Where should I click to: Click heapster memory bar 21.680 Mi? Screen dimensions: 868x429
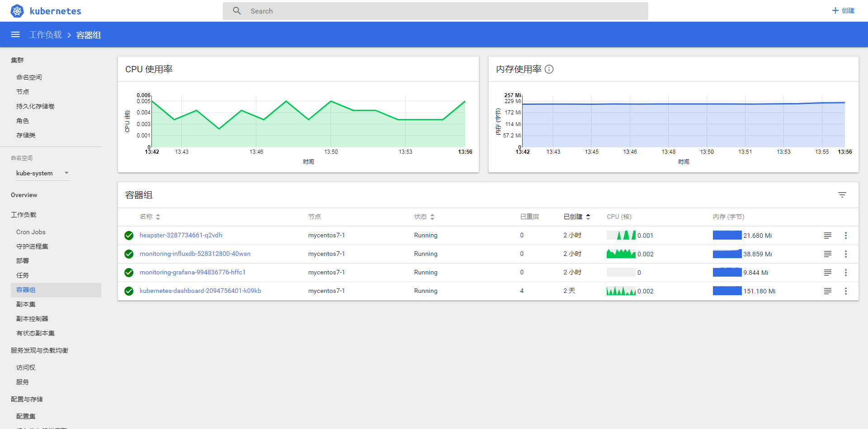[x=727, y=235]
